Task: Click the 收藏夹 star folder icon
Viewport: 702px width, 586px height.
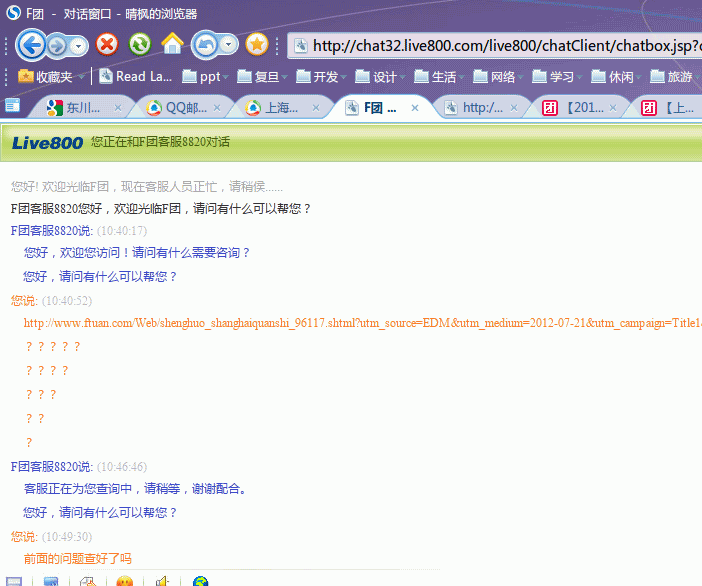Action: pos(26,76)
